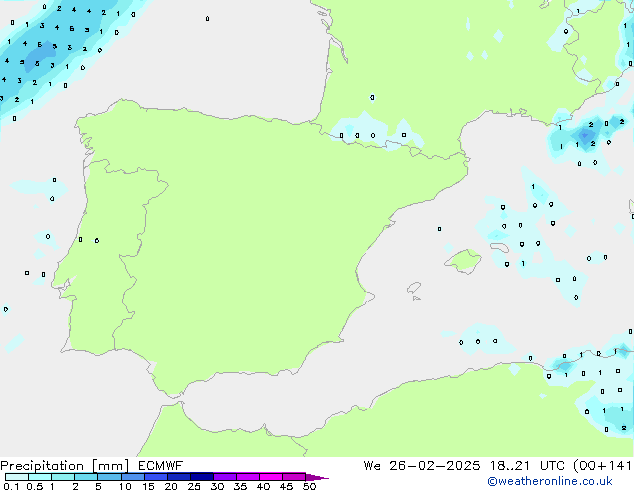Click Menorca island outline on the map
Image resolution: width=634 pixels, height=490 pixels.
pos(500,248)
